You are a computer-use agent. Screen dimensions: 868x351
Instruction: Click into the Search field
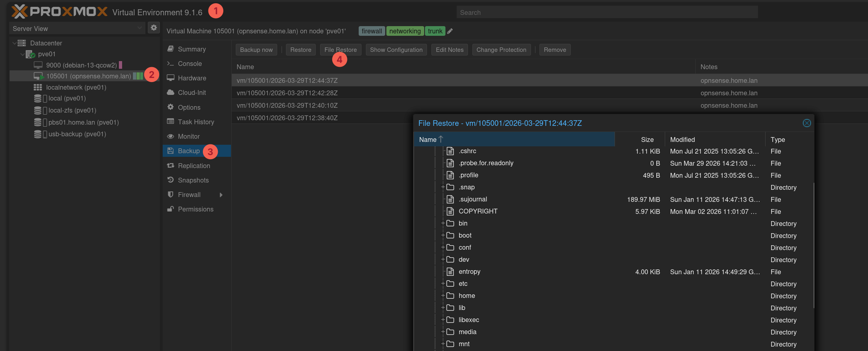click(607, 12)
